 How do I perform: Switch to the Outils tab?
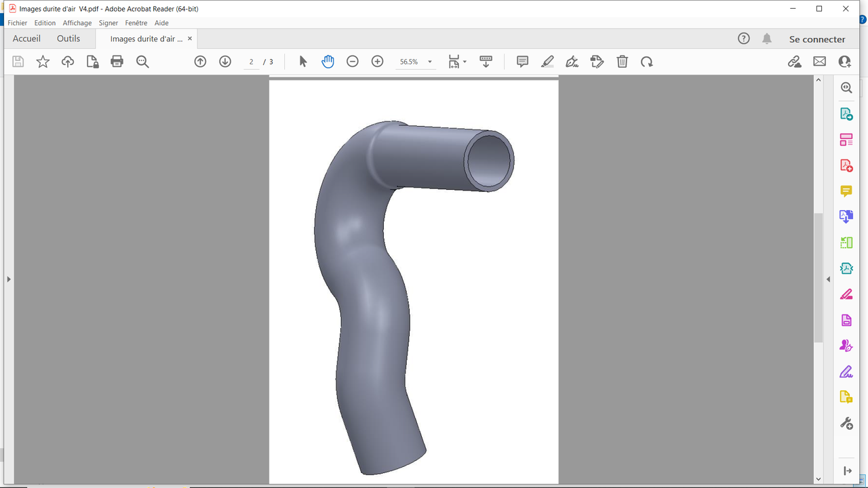tap(68, 39)
